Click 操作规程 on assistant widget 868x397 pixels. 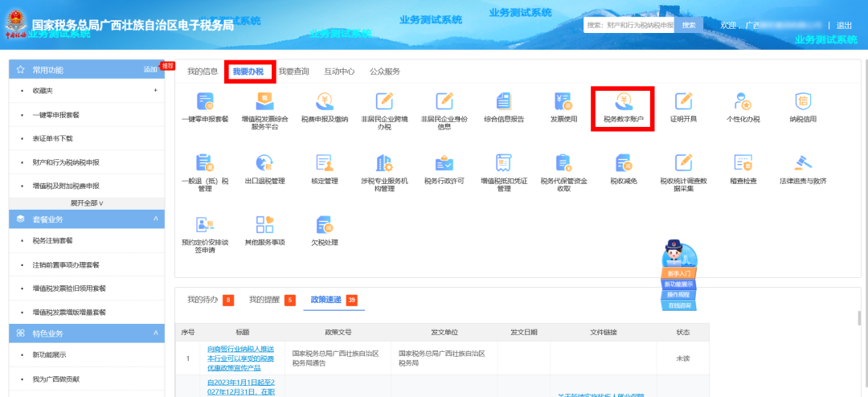tap(678, 295)
